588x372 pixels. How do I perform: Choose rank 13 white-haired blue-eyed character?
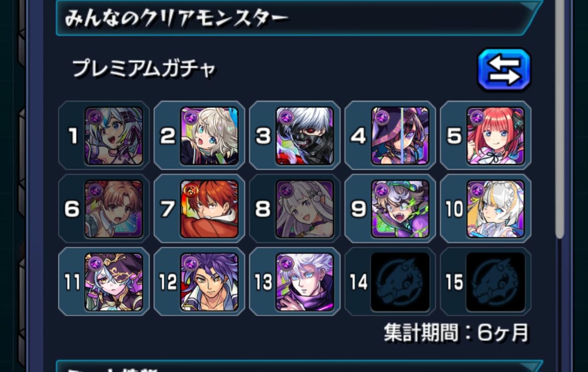pyautogui.click(x=305, y=282)
